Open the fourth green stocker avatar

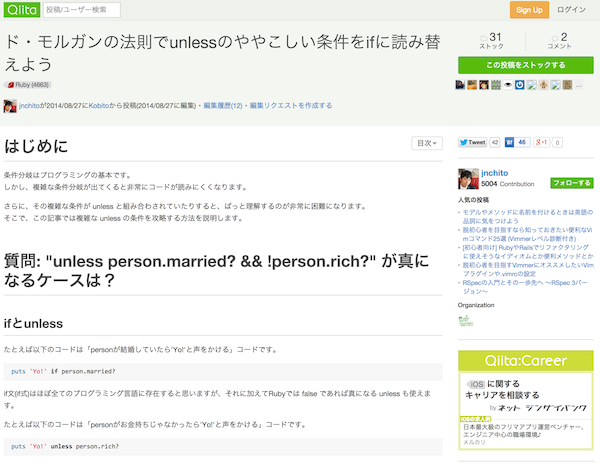(x=496, y=85)
